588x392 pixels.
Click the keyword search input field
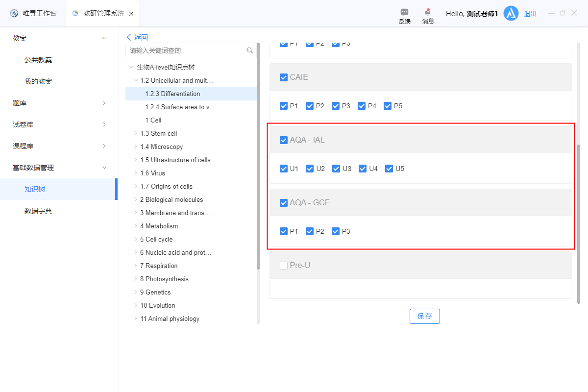tap(186, 50)
